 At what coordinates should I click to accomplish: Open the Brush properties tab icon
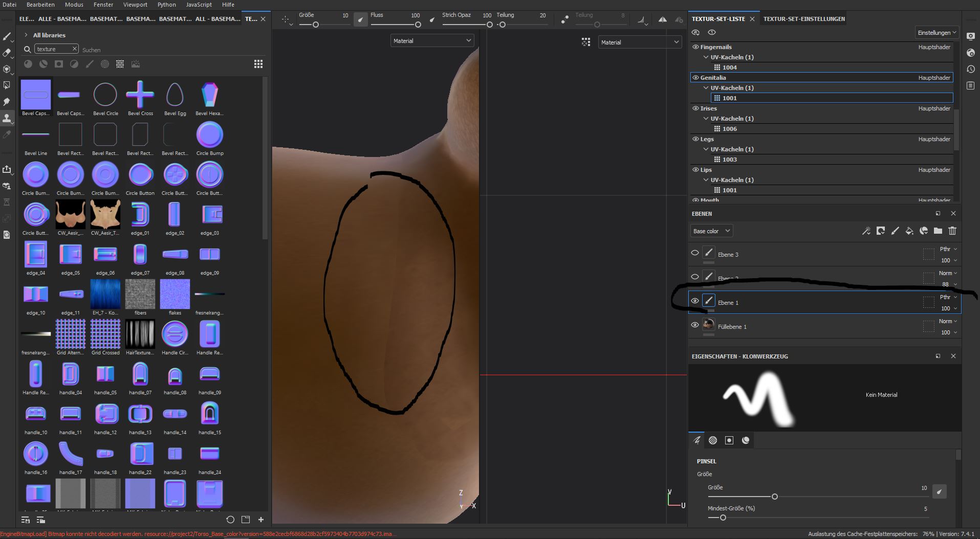click(x=696, y=440)
